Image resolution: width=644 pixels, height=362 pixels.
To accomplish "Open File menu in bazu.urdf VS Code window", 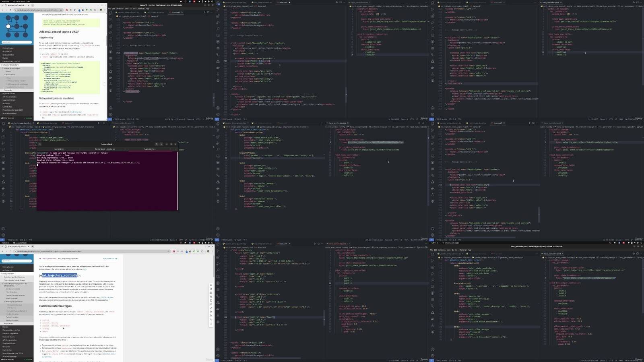I will click(109, 8).
